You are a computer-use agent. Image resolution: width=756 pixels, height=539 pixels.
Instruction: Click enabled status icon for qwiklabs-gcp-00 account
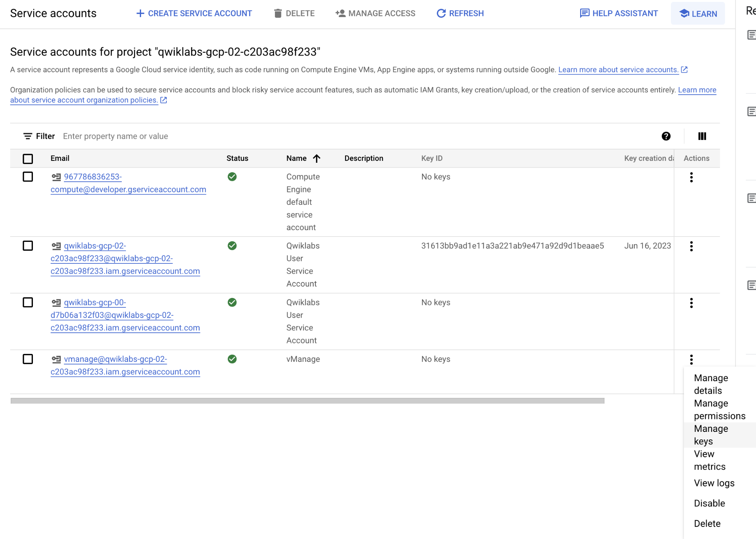pyautogui.click(x=232, y=302)
